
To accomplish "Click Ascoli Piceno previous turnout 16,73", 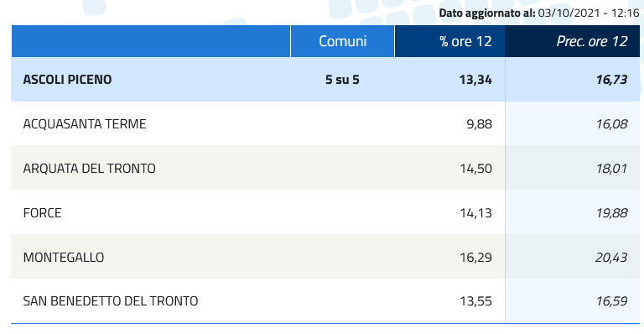I will coord(611,79).
